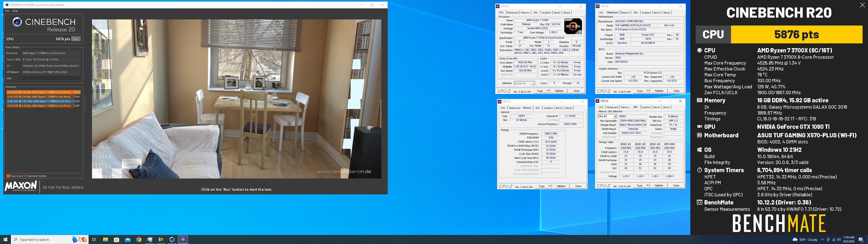Click the Cinebench title bar app icon
The image size is (868, 244).
pos(7,5)
